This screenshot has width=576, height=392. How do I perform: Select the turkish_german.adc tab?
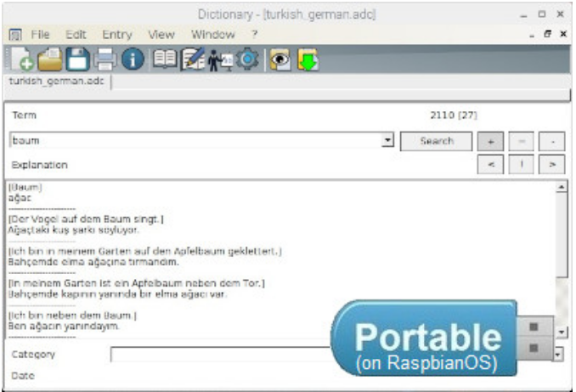(57, 81)
